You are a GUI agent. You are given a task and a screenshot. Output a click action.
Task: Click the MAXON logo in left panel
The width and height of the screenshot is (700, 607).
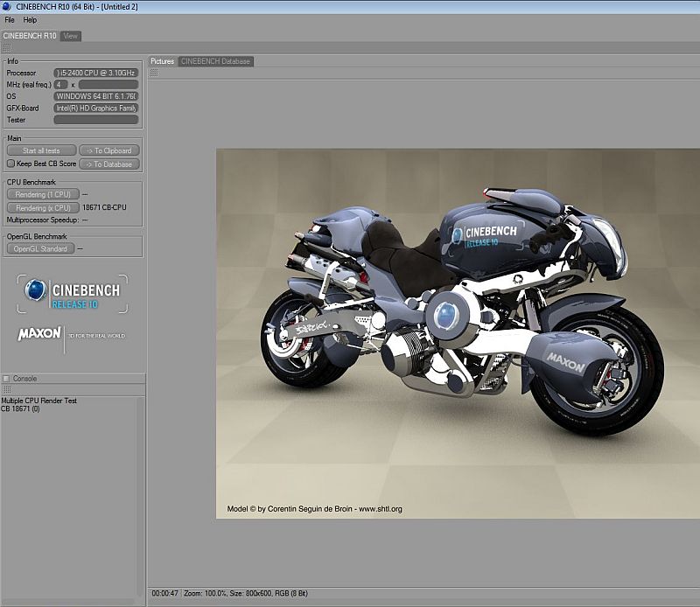point(39,333)
